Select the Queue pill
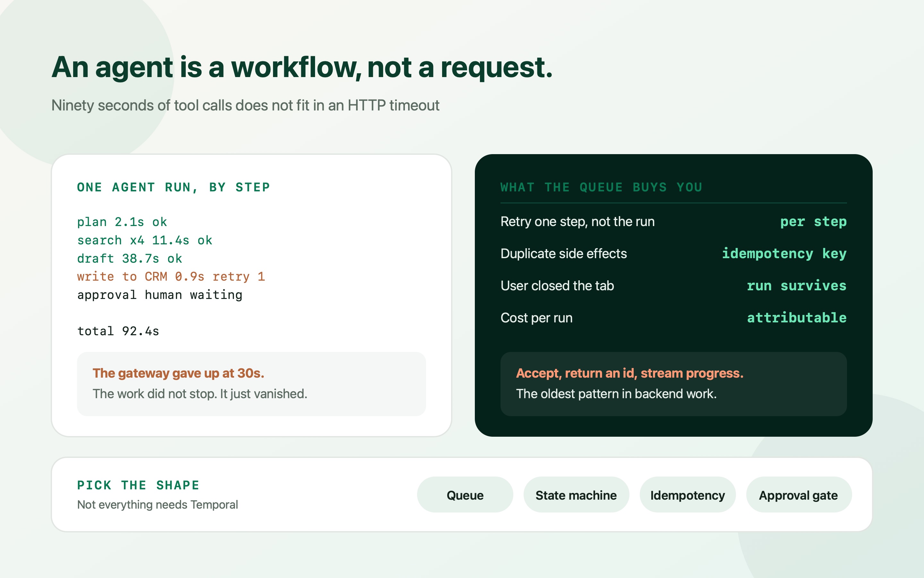Image resolution: width=924 pixels, height=578 pixels. 465,495
